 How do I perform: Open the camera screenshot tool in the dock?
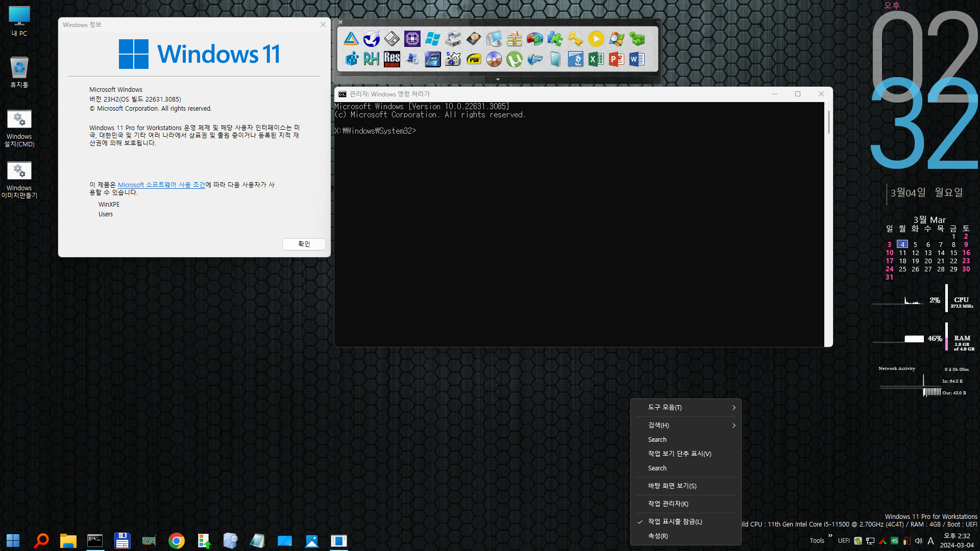tap(453, 59)
